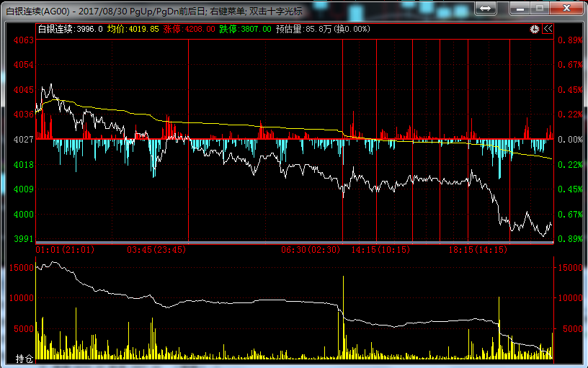588x368 pixels.
Task: Click the red 0.89% label at top right
Action: (570, 40)
